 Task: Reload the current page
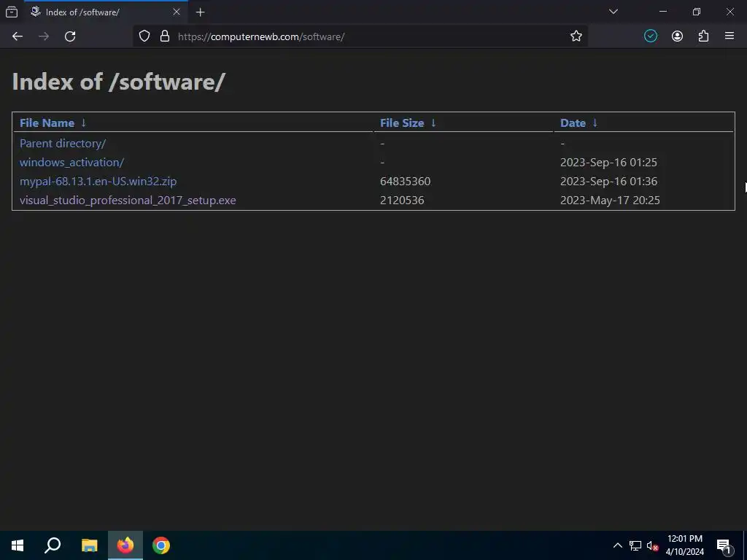(70, 36)
